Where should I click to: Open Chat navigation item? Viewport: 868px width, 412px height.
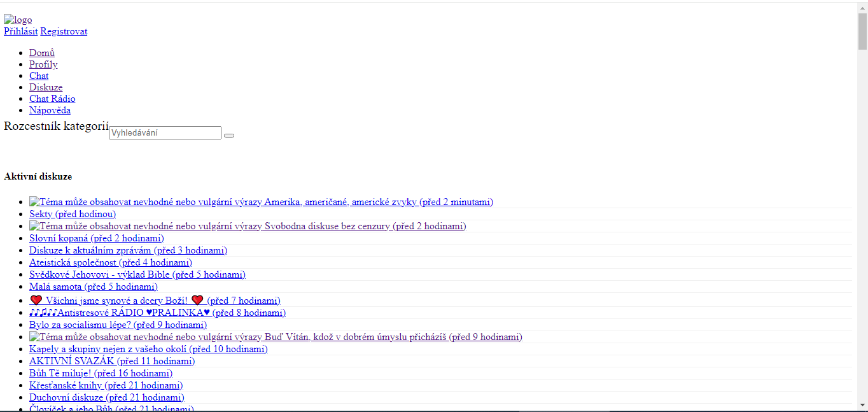click(x=39, y=76)
